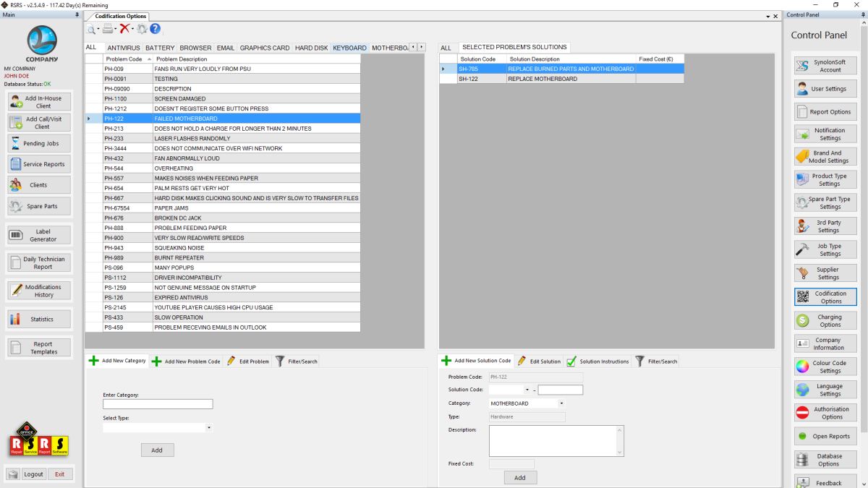Select the KEYBOARD category tab
The image size is (868, 488).
[x=349, y=48]
